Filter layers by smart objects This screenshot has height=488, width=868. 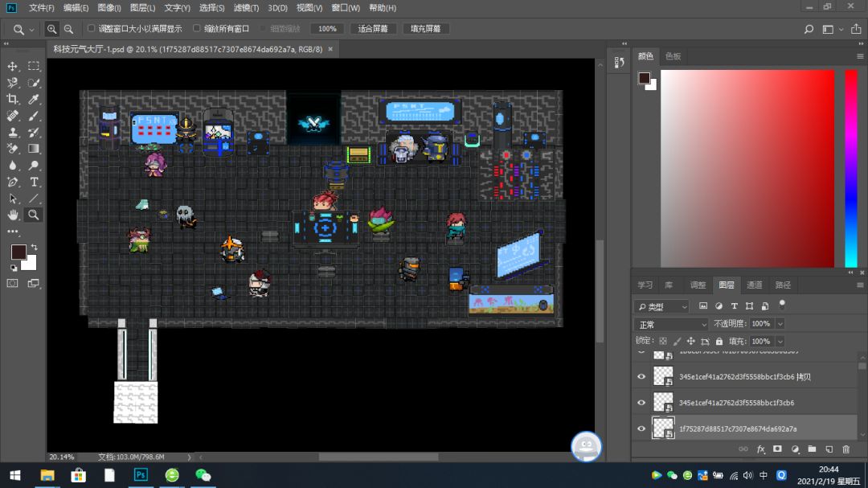pos(765,306)
